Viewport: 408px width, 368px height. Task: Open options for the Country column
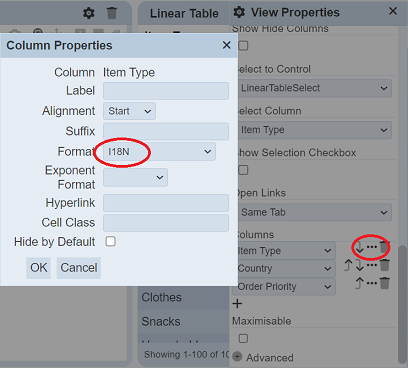pos(372,265)
